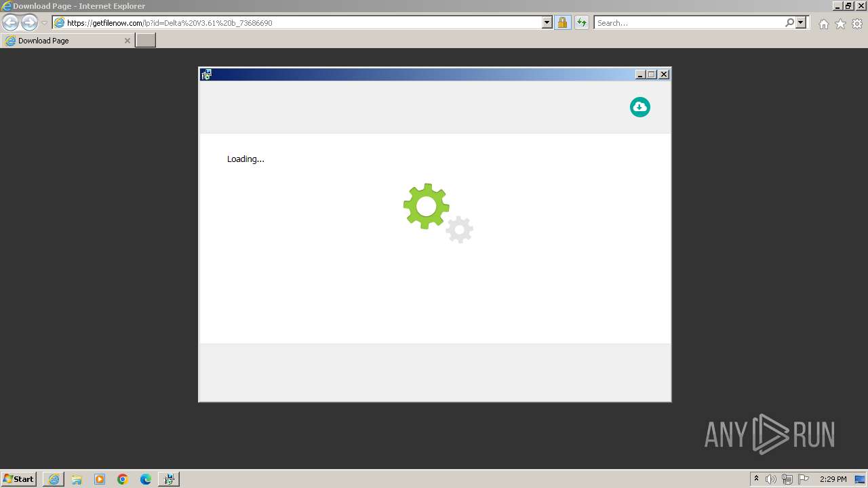Launch Google Chrome from the taskbar
The width and height of the screenshot is (868, 488).
pos(123,479)
